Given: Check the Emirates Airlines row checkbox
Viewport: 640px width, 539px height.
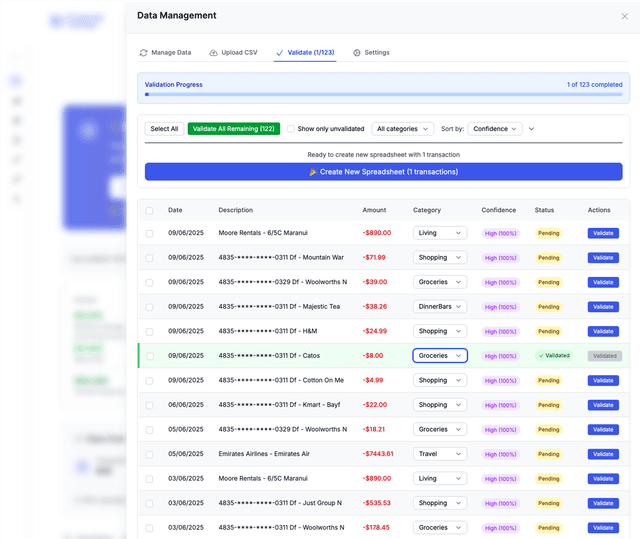Looking at the screenshot, I should (x=149, y=454).
